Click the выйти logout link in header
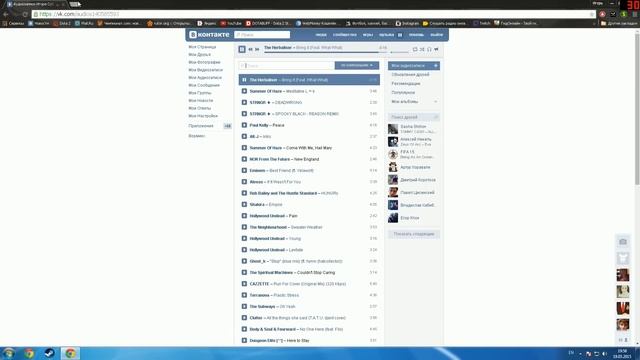640x360 pixels. [436, 35]
